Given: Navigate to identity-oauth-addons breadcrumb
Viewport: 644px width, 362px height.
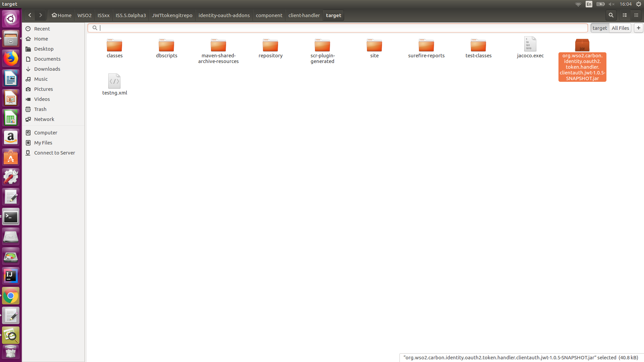Looking at the screenshot, I should pyautogui.click(x=224, y=15).
